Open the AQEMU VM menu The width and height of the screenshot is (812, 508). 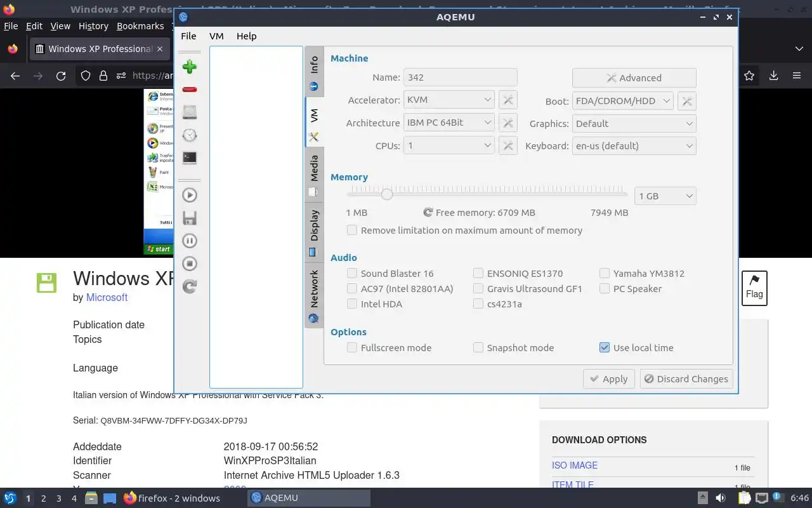(x=216, y=36)
